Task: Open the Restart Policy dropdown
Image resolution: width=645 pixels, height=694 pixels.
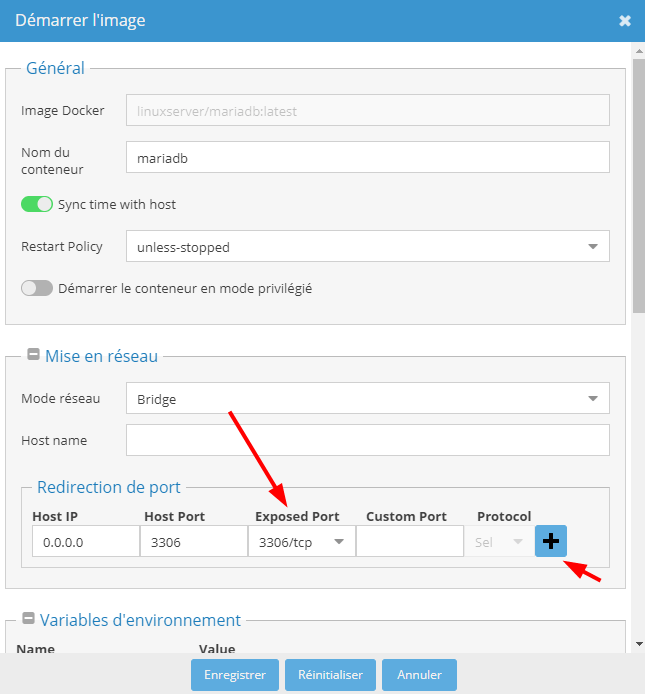Action: point(367,246)
